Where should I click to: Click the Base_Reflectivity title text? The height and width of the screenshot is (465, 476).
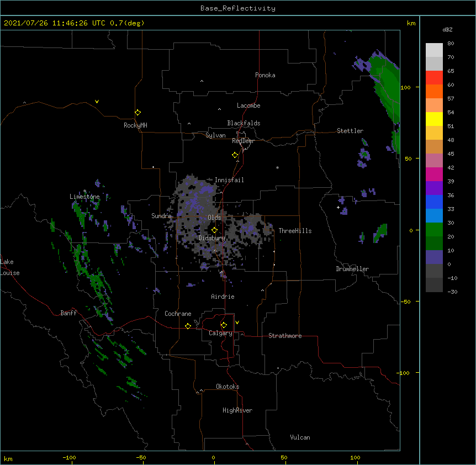238,8
